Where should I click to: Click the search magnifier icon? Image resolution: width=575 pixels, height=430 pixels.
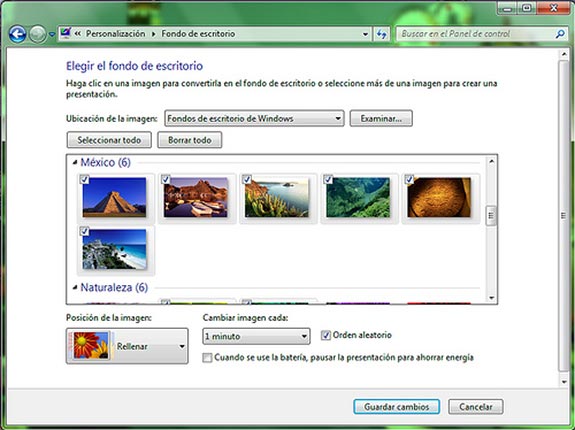click(560, 34)
